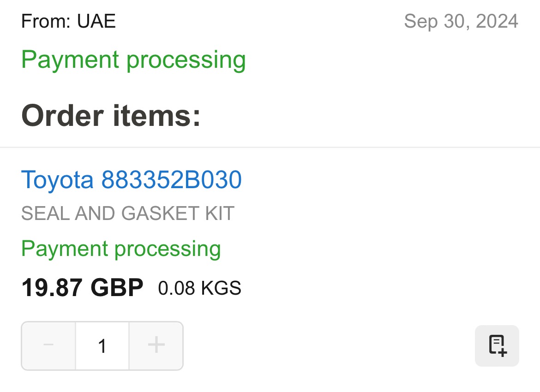Click the KGS unit text
Viewport: 540px width, 392px height.
(x=221, y=288)
